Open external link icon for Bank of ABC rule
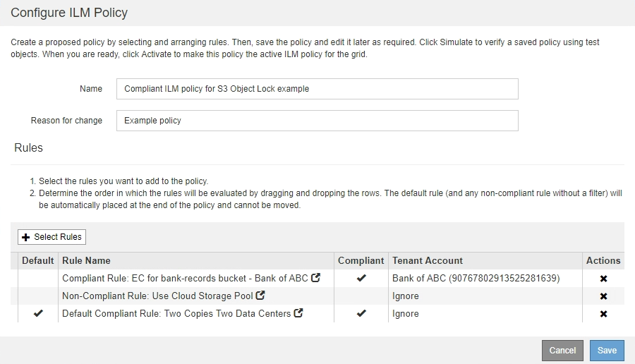 coord(316,278)
